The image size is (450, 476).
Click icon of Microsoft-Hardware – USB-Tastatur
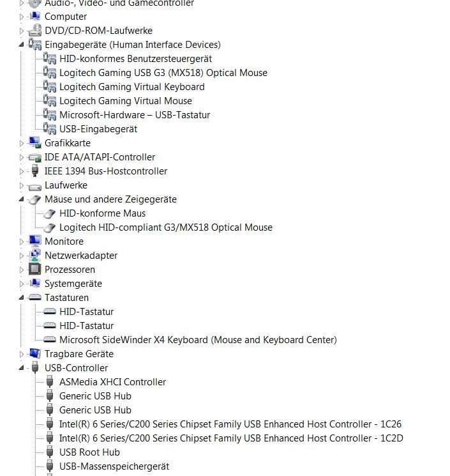tap(50, 115)
